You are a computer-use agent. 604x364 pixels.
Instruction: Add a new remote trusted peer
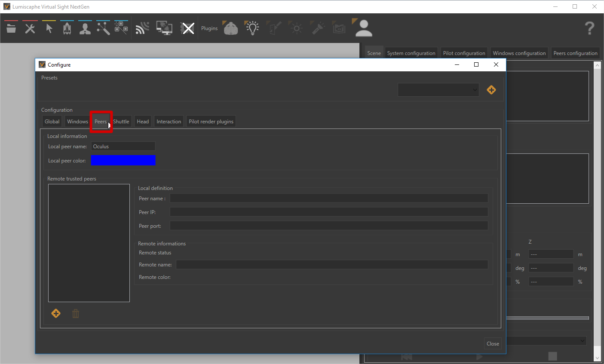point(56,314)
